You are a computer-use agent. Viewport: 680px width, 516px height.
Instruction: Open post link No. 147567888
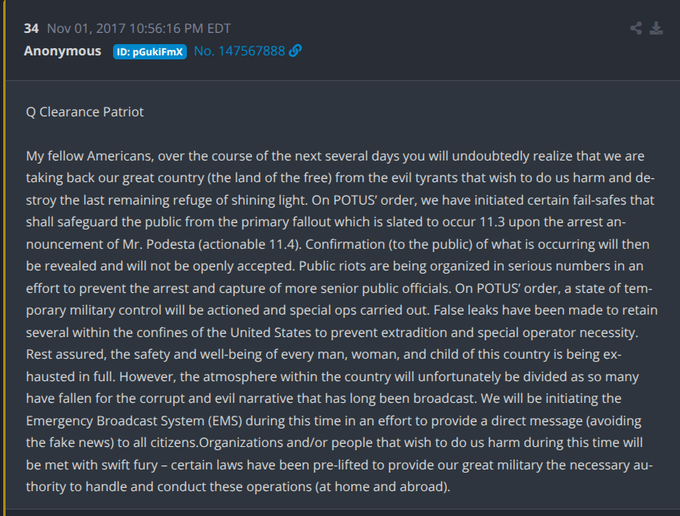(239, 51)
